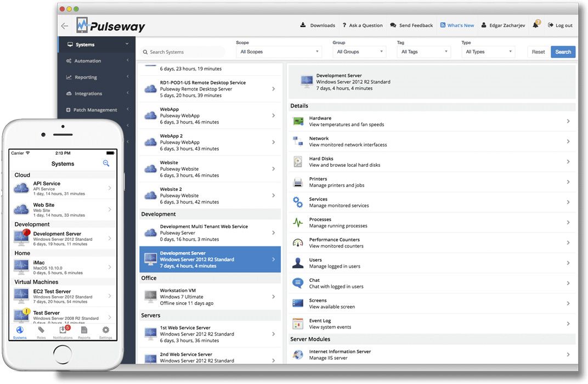Click the Search Systems input field
The image size is (588, 384).
(184, 52)
